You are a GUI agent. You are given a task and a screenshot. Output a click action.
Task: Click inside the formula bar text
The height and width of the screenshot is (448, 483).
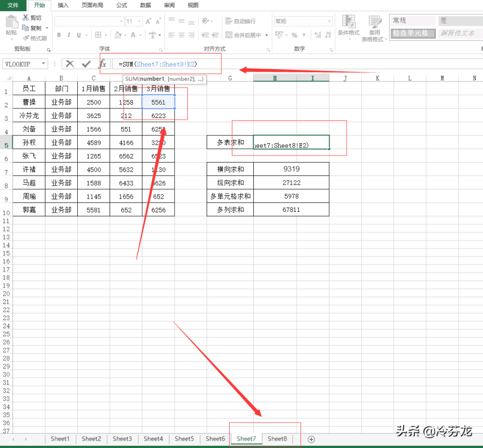click(158, 64)
